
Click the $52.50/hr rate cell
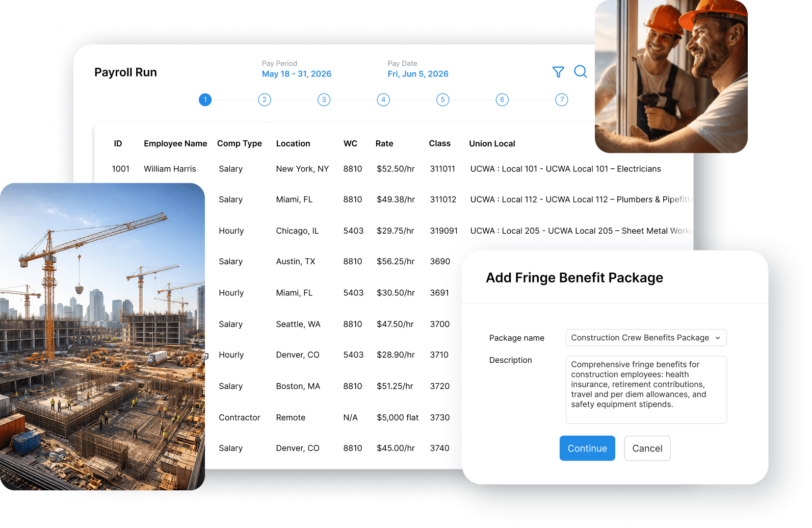396,169
